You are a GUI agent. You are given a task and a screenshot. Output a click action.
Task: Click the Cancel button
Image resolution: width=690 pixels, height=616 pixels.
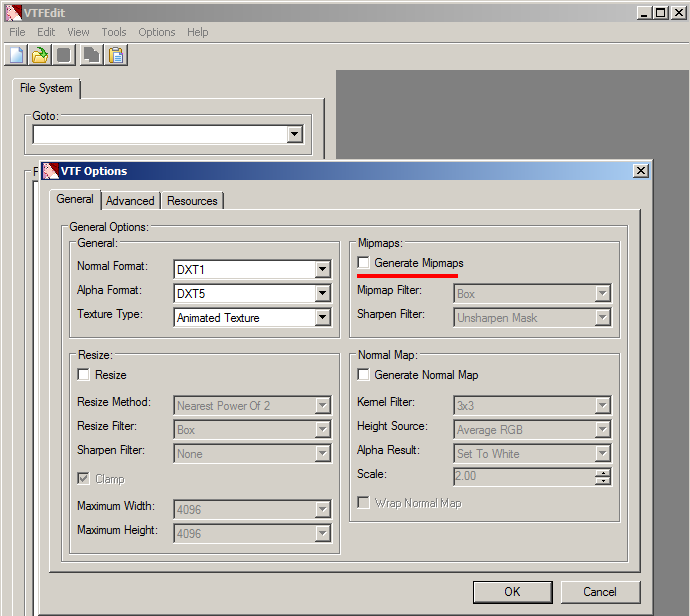(600, 592)
